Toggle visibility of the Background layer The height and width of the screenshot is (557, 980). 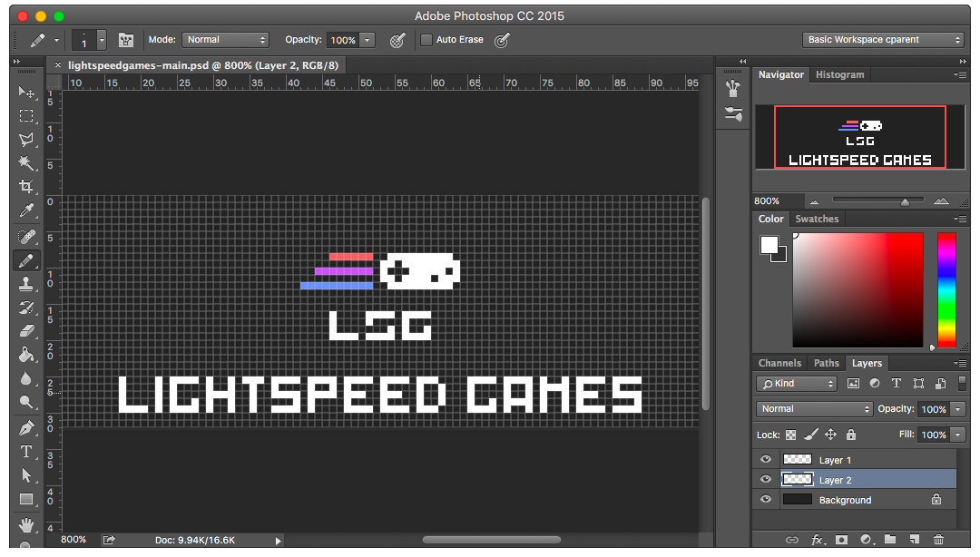tap(766, 500)
